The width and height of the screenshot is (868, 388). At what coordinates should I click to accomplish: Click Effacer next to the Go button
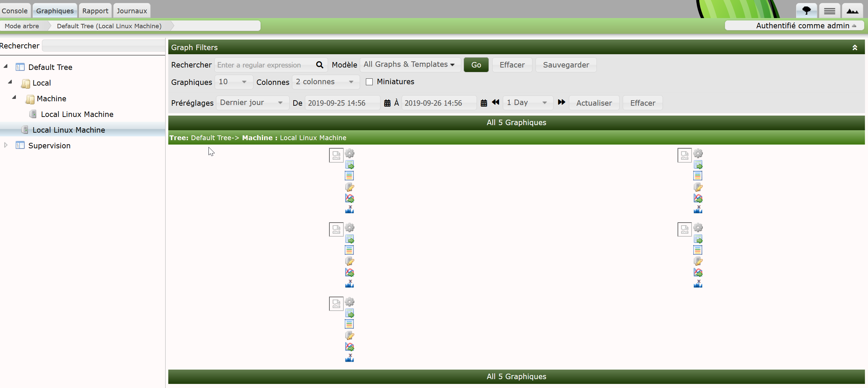pyautogui.click(x=512, y=65)
